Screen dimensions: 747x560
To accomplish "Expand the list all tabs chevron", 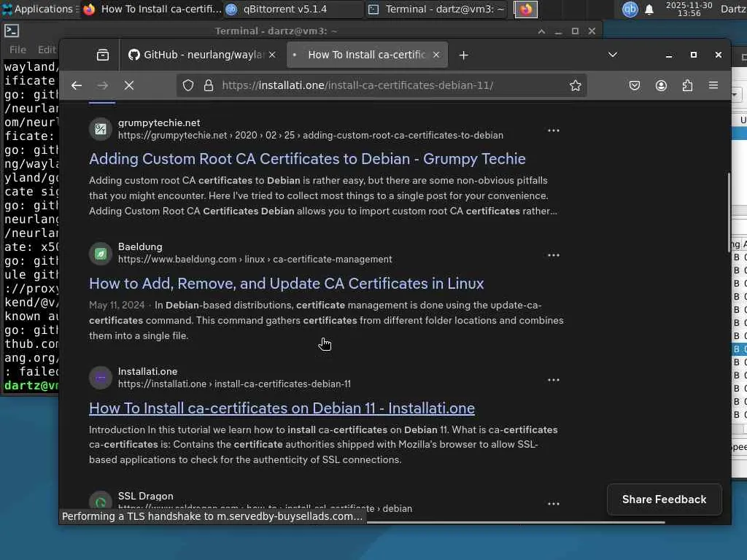I will click(x=613, y=55).
